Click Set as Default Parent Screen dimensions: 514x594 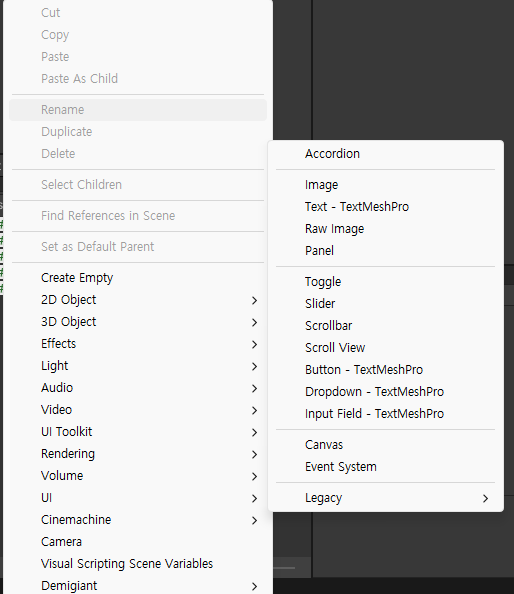click(x=138, y=247)
